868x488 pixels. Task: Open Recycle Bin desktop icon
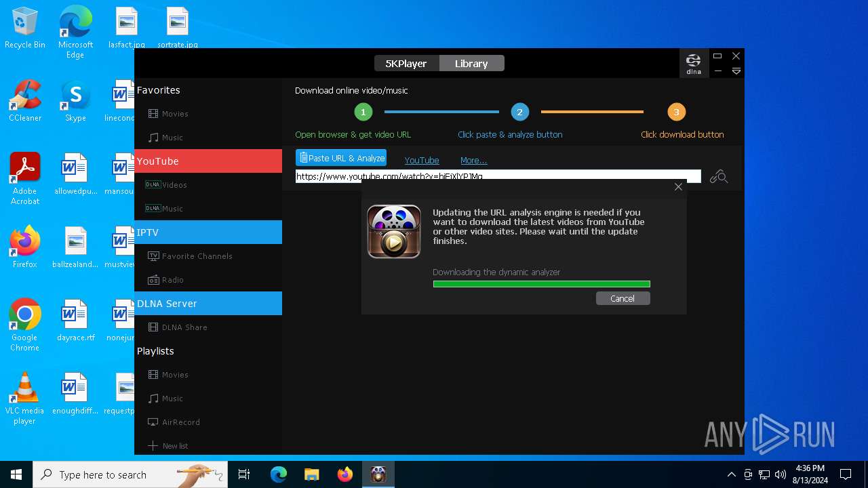click(25, 28)
